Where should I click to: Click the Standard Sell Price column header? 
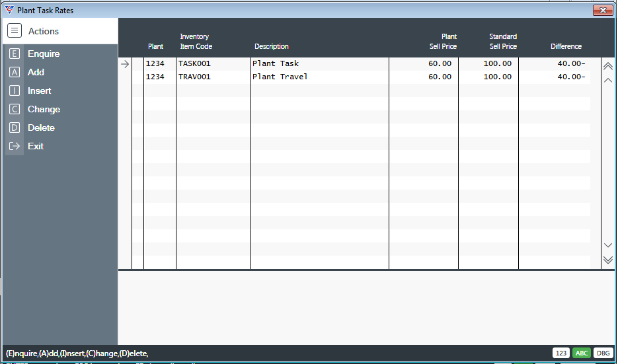point(503,42)
